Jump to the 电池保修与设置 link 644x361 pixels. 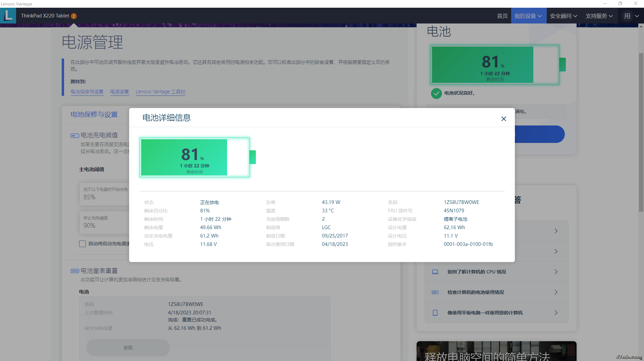pos(87,92)
